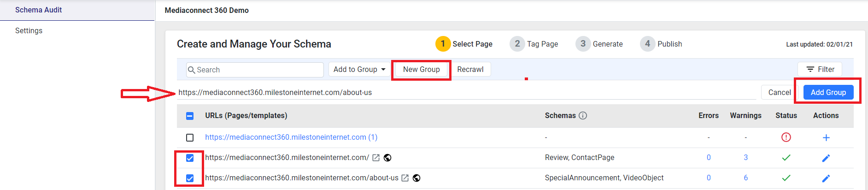Screen dimensions: 868x190
Task: Open Settings in the sidebar
Action: (x=29, y=30)
